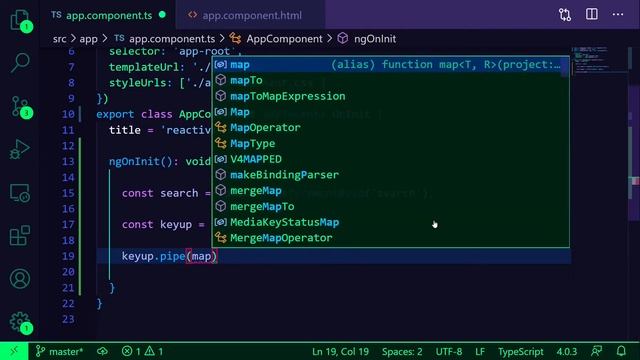The height and width of the screenshot is (360, 640).
Task: Open Problems via errors and warnings counter
Action: click(142, 351)
